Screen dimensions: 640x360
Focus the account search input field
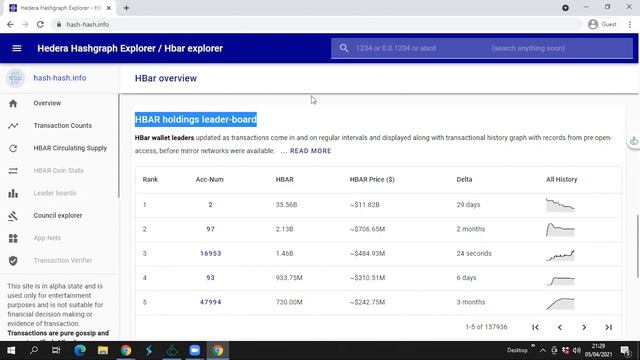(x=482, y=48)
